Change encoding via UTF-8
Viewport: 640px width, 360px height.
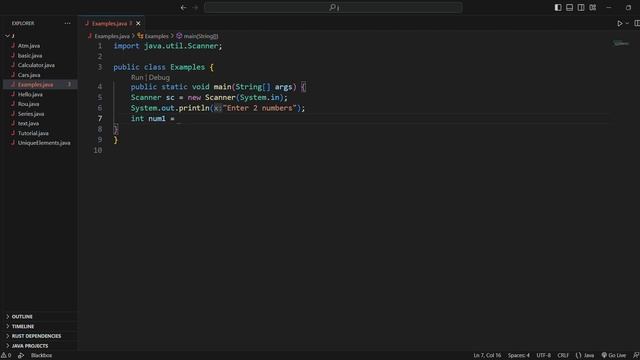point(543,356)
